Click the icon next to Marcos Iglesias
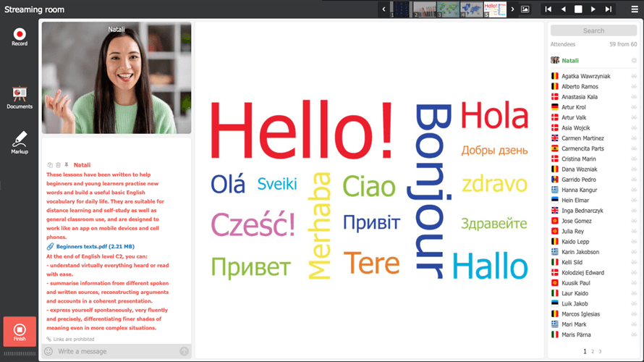 coord(634,314)
